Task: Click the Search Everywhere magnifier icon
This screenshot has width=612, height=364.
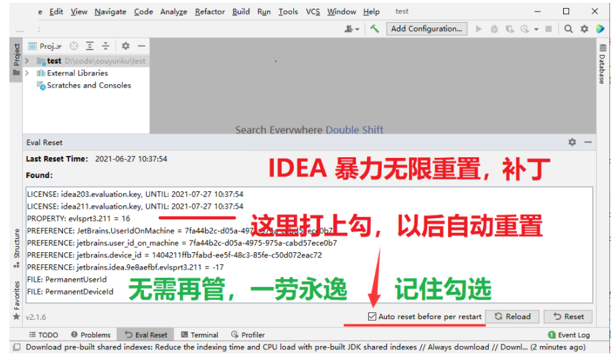Action: [568, 29]
